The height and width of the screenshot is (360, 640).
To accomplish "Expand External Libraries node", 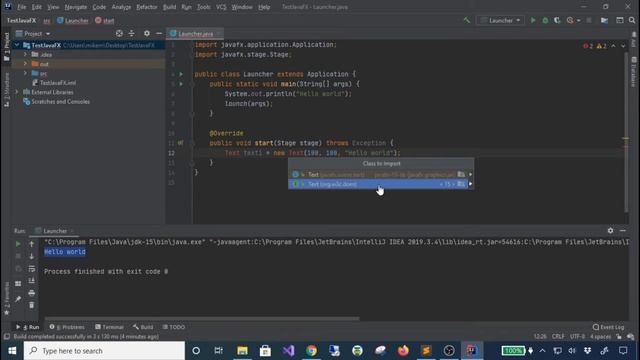I will click(17, 92).
